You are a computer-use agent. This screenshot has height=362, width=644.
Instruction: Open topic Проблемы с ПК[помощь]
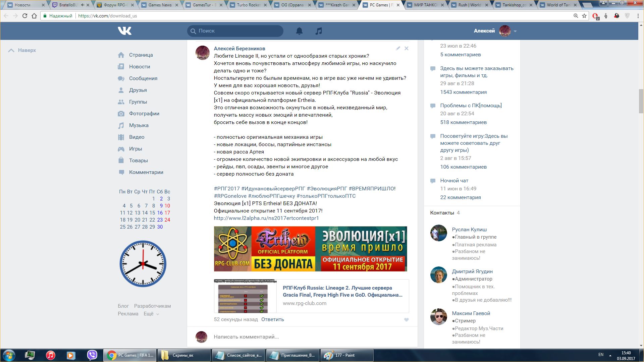pyautogui.click(x=471, y=106)
